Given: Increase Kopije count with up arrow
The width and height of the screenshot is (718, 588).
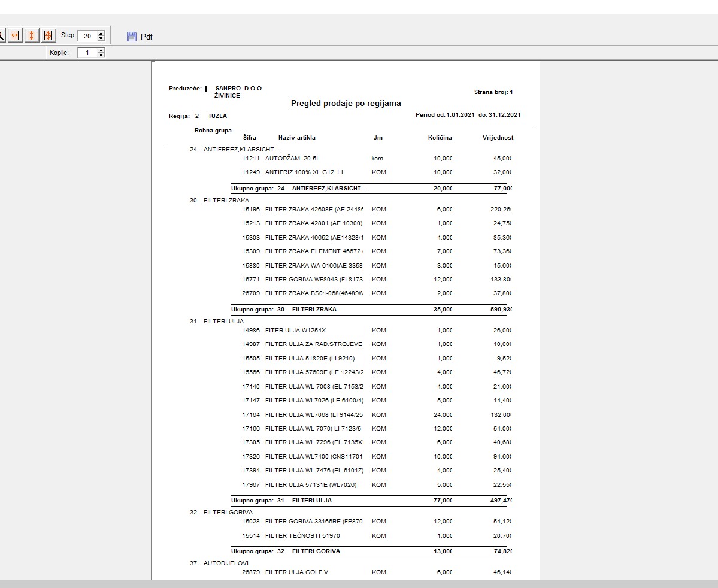Looking at the screenshot, I should tap(101, 50).
